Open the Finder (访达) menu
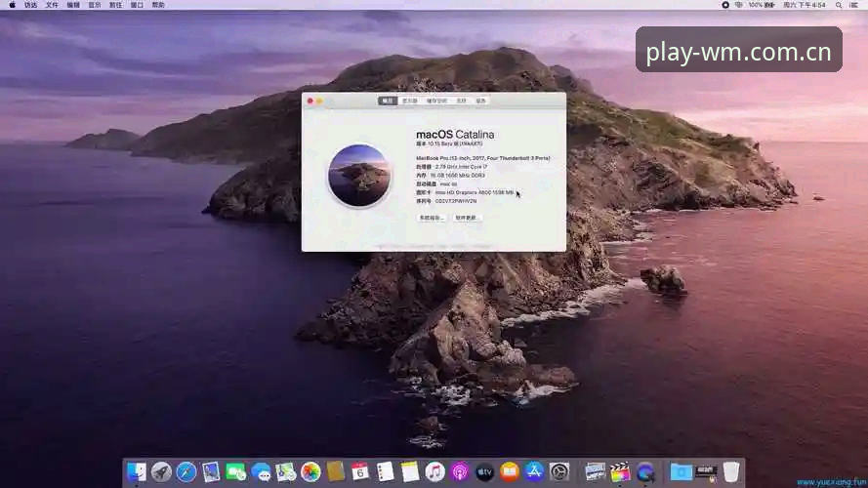This screenshot has width=868, height=488. 30,5
